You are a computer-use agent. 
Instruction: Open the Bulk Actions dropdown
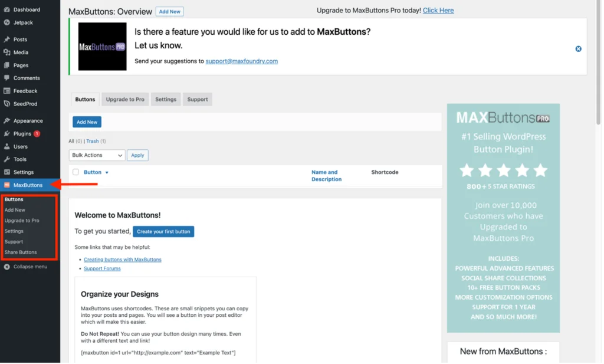point(97,155)
